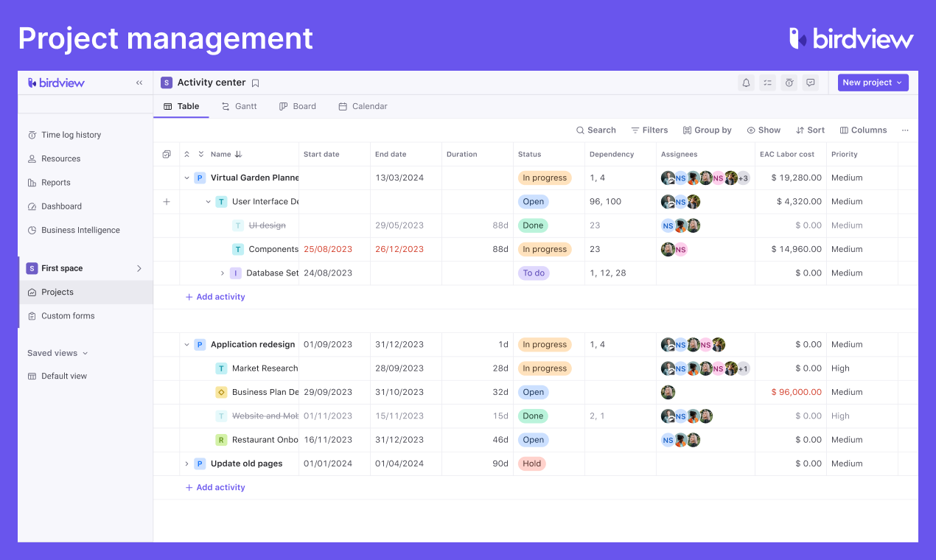This screenshot has width=936, height=560.
Task: Click an assignee avatar on Market Research row
Action: coord(668,368)
